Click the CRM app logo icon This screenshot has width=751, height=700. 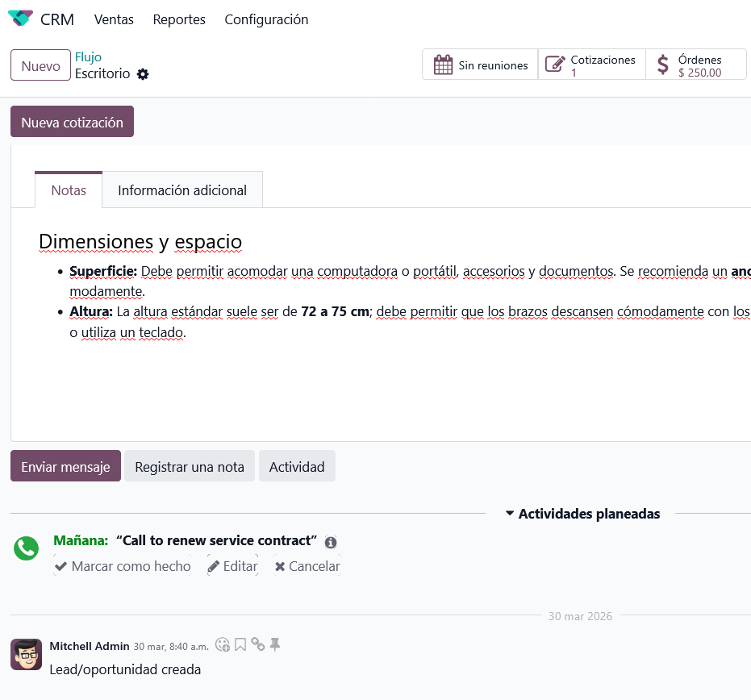20,19
